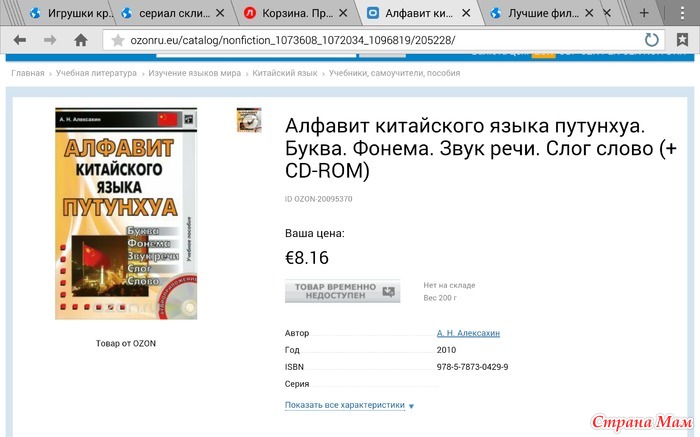Viewport: 700px width, 437px height.
Task: Close the сериал скли tab
Action: pos(220,13)
